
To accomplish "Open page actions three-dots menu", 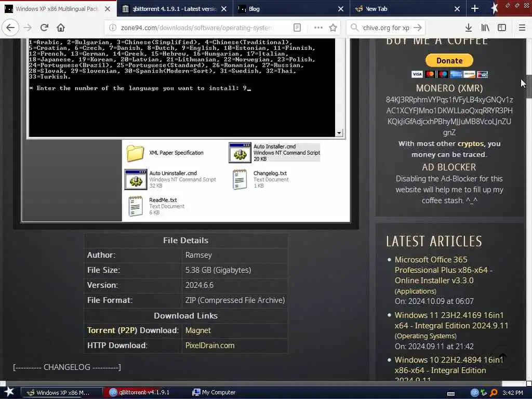I will [x=318, y=28].
